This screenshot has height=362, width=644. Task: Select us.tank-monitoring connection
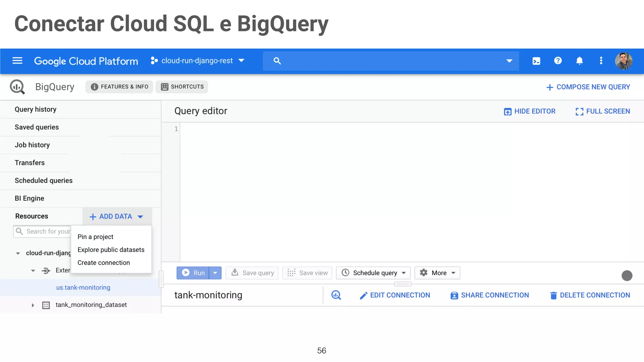(83, 288)
